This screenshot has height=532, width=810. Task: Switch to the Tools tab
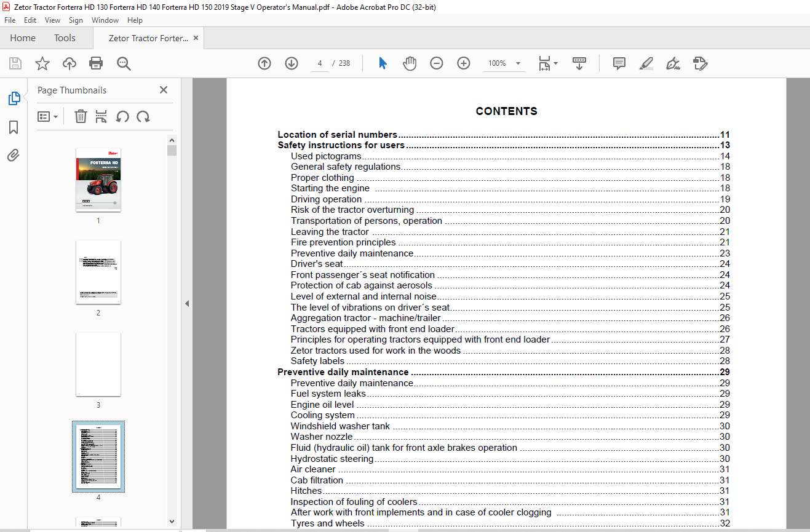65,38
